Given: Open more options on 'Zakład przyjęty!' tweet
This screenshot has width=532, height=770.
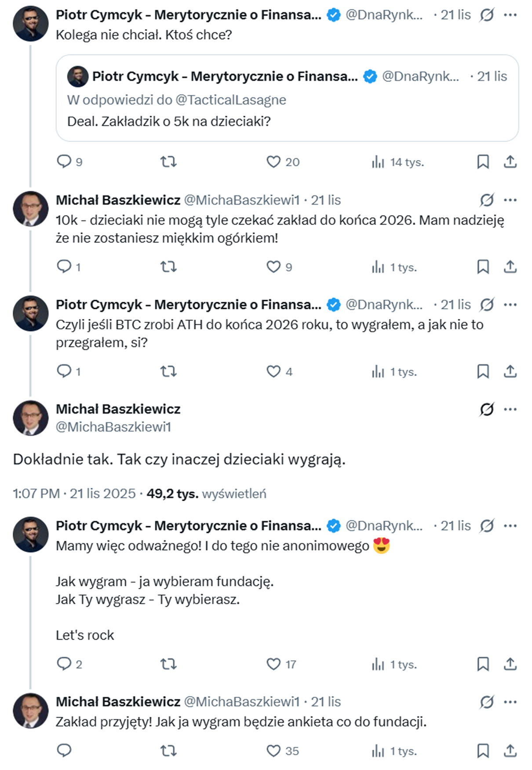Looking at the screenshot, I should 510,702.
